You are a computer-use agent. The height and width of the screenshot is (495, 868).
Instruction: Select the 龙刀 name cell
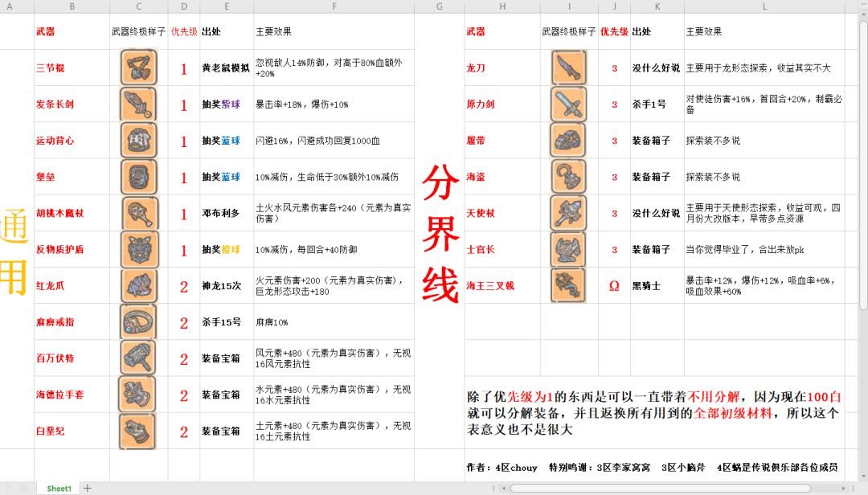coord(502,67)
